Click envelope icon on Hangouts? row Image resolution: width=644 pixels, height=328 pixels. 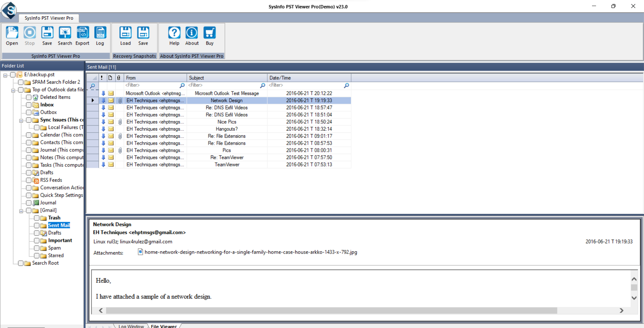pyautogui.click(x=111, y=129)
